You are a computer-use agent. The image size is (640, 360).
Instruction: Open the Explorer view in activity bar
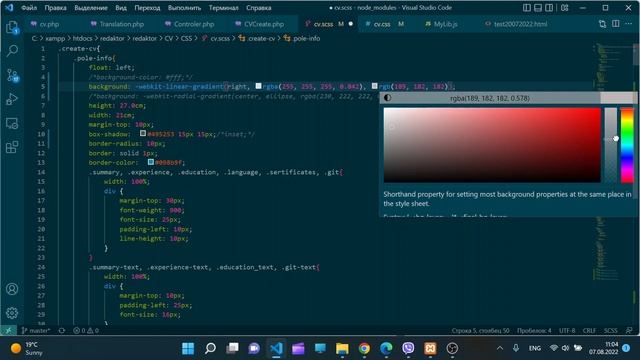point(12,27)
